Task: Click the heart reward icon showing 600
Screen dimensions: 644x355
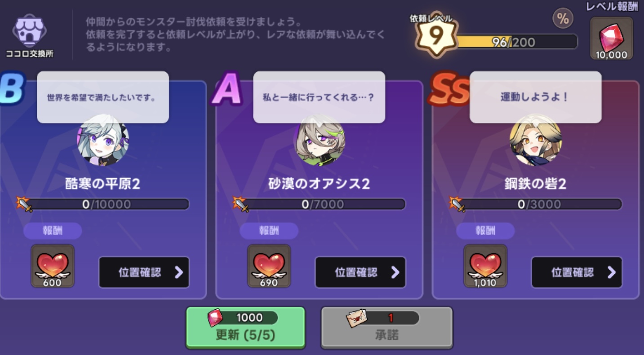Action: coord(53,266)
